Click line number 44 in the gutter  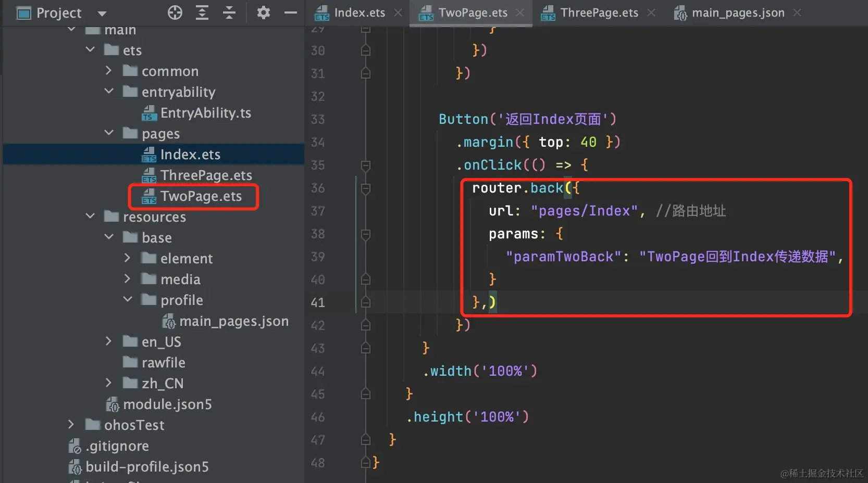coord(318,372)
